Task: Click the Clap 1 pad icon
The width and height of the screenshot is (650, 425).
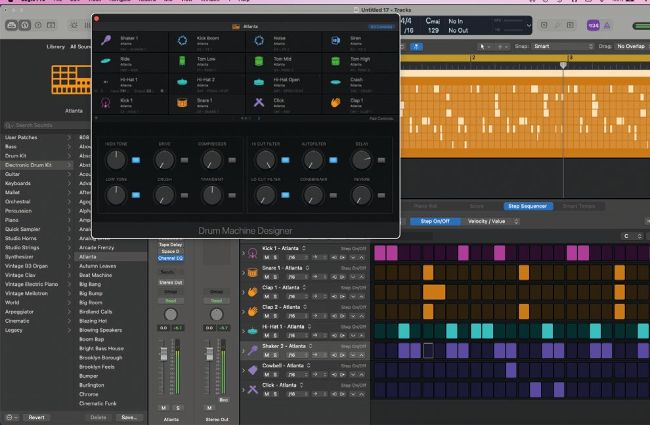Action: click(335, 102)
